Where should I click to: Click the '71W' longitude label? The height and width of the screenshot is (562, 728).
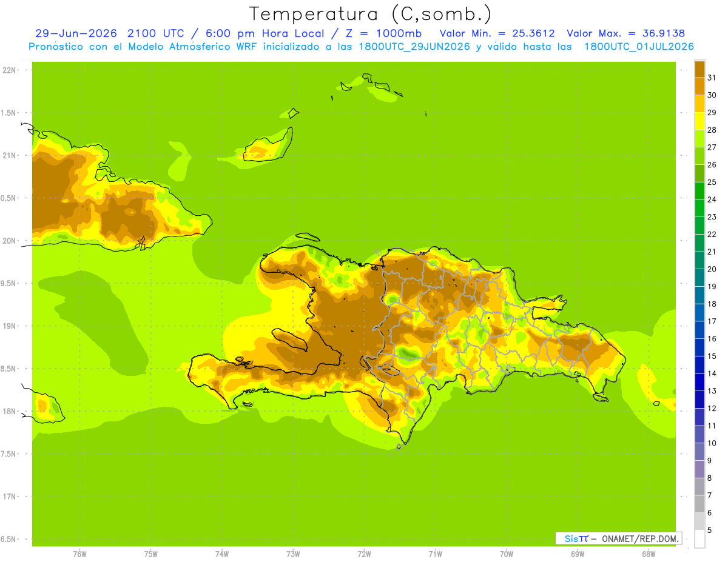click(x=435, y=554)
